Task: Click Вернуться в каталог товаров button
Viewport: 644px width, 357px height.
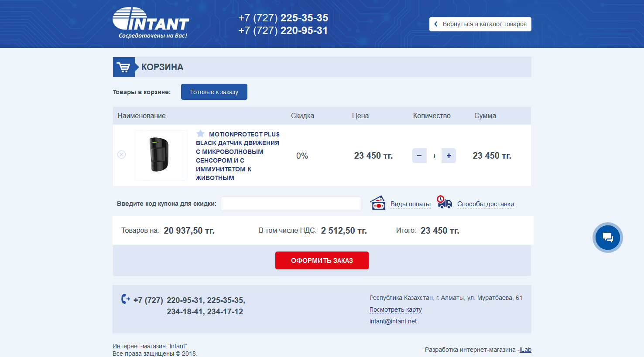Action: click(480, 24)
